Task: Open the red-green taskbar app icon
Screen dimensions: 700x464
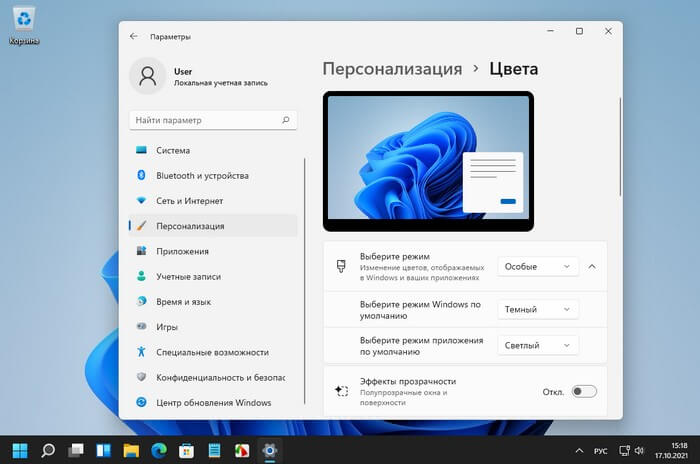Action: [242, 451]
